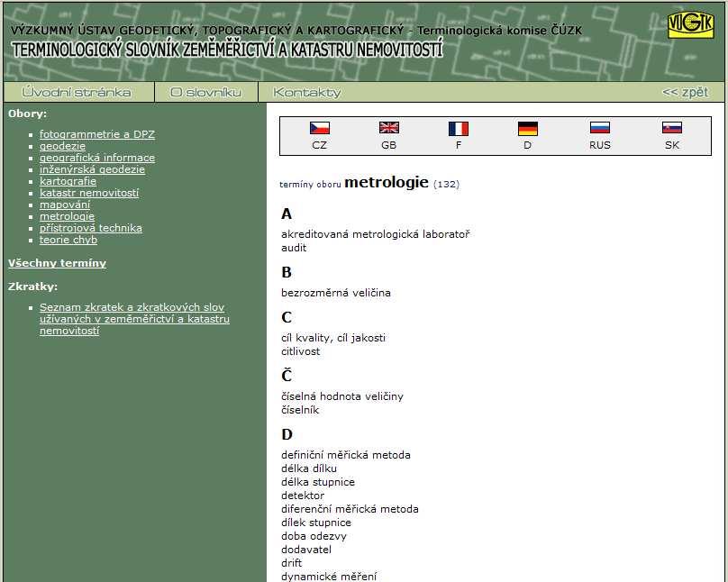Go to the O slovníku menu item
The image size is (728, 582).
[x=205, y=93]
